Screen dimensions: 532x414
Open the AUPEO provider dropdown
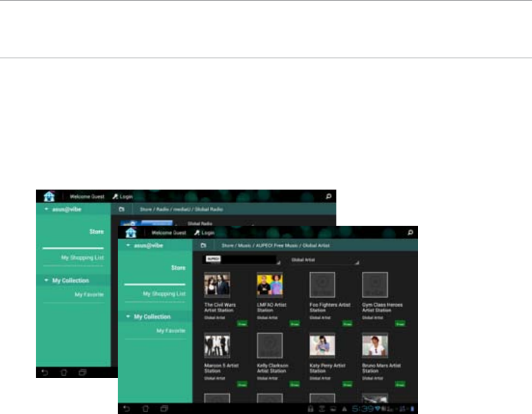click(x=241, y=260)
